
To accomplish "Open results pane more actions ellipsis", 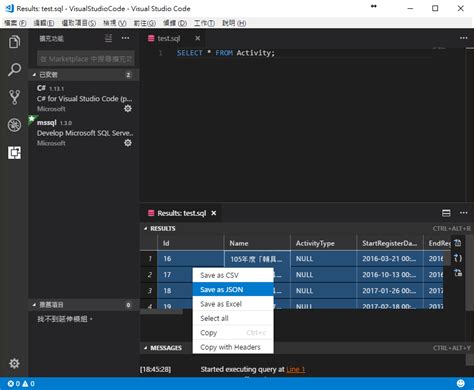I will (x=464, y=213).
